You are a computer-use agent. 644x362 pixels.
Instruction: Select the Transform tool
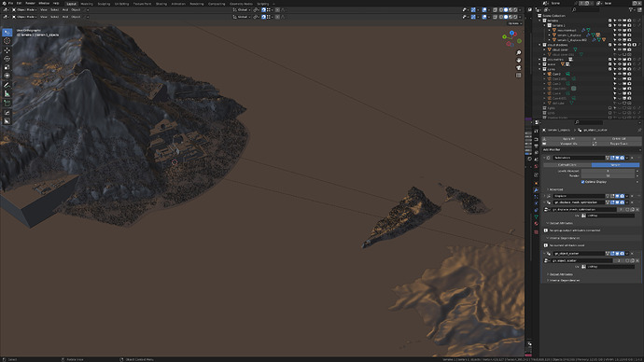(7, 76)
